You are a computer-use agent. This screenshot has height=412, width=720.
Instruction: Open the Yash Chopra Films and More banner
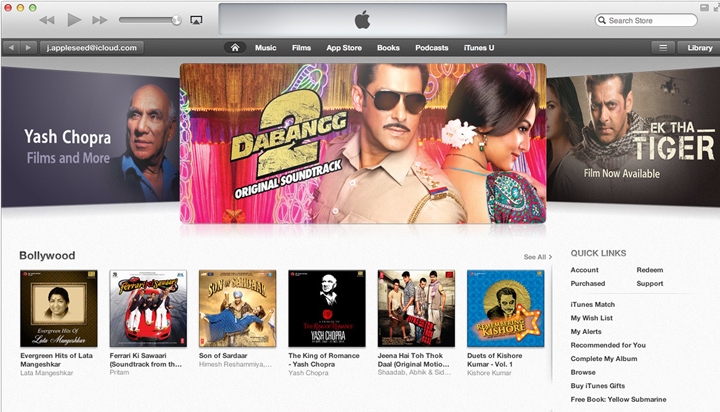[90, 136]
